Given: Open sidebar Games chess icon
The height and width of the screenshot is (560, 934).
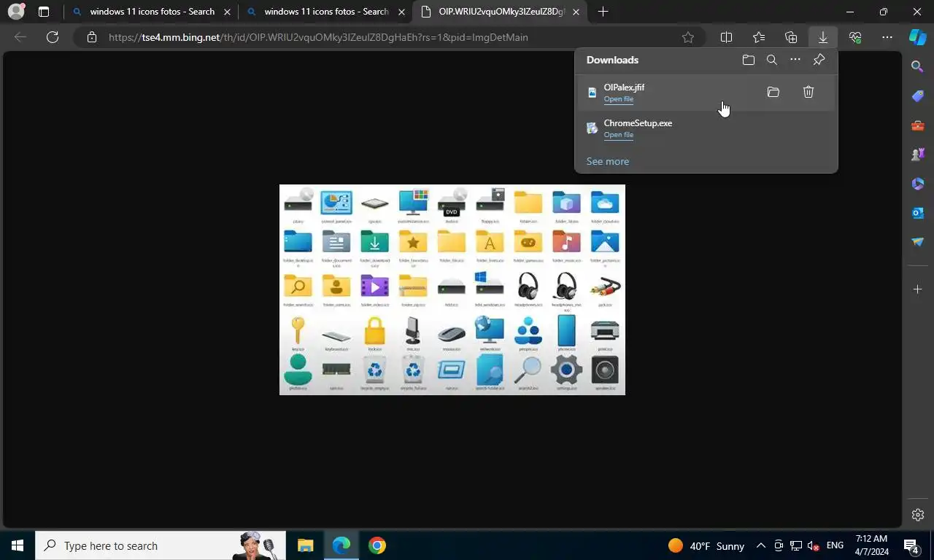Looking at the screenshot, I should [x=918, y=155].
